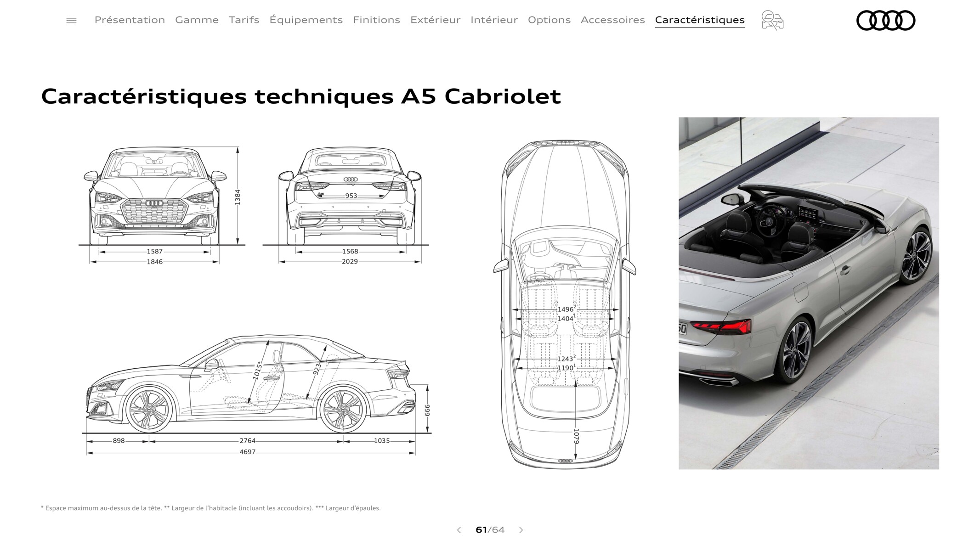
Task: Click the front view car drawing
Action: (155, 196)
